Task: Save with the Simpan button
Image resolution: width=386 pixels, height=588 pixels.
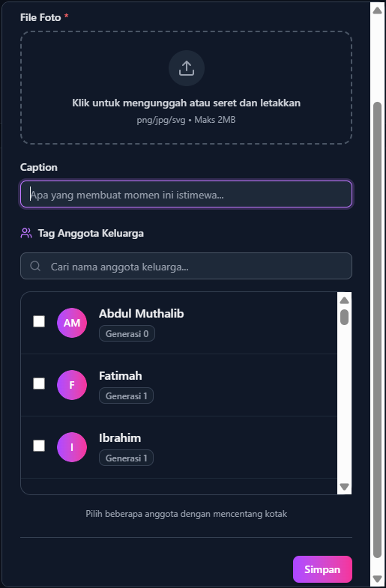Action: click(322, 569)
